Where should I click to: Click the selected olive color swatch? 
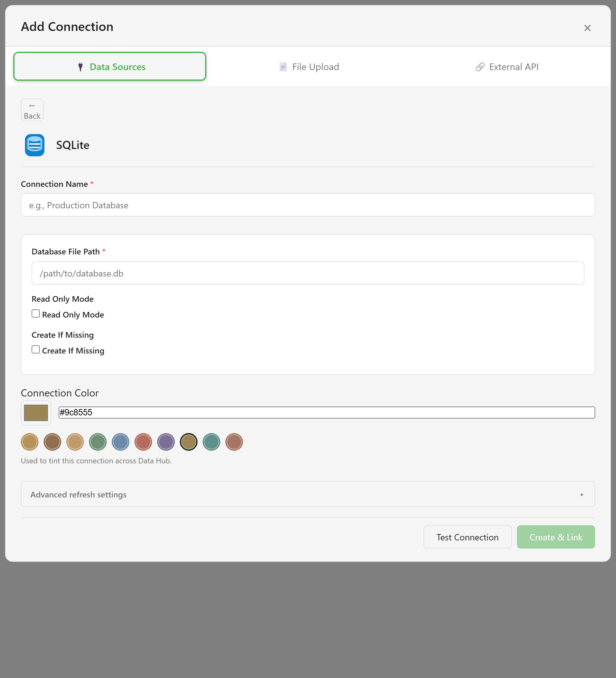pos(189,442)
